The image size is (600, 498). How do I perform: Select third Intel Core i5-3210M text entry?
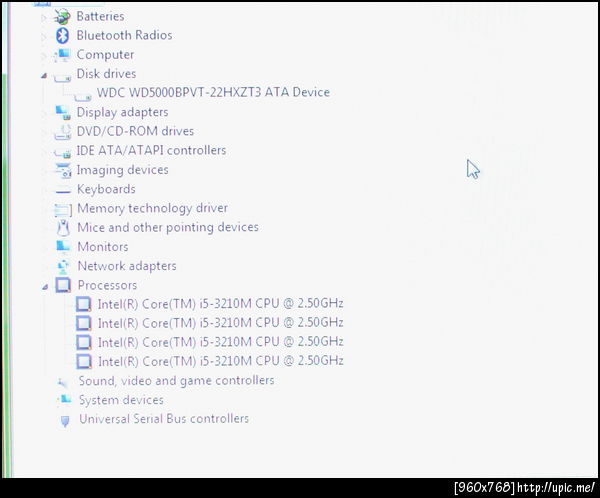(x=221, y=342)
